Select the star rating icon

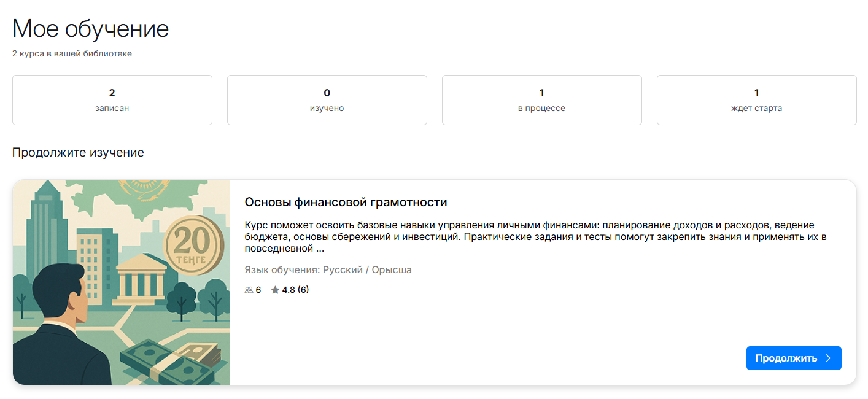click(275, 289)
